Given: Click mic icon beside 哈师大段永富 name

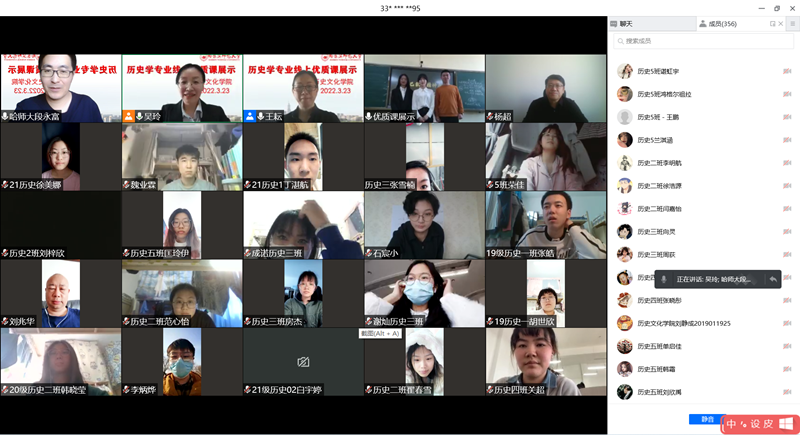Looking at the screenshot, I should (5, 116).
